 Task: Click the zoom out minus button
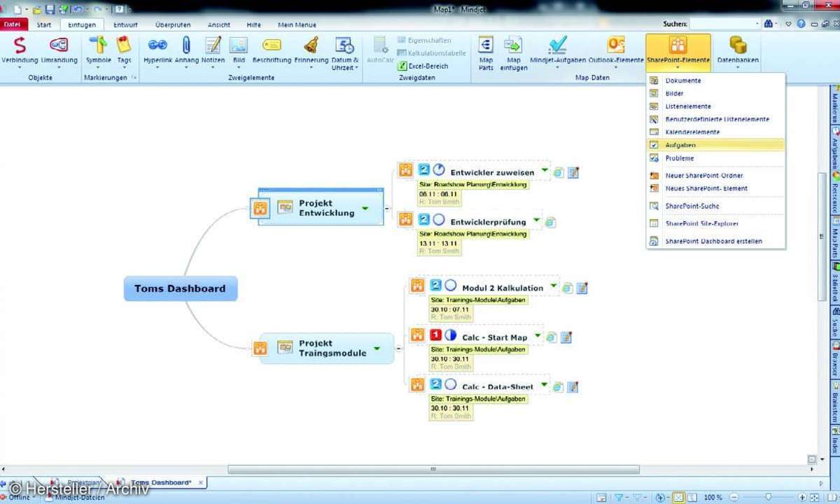[732, 497]
